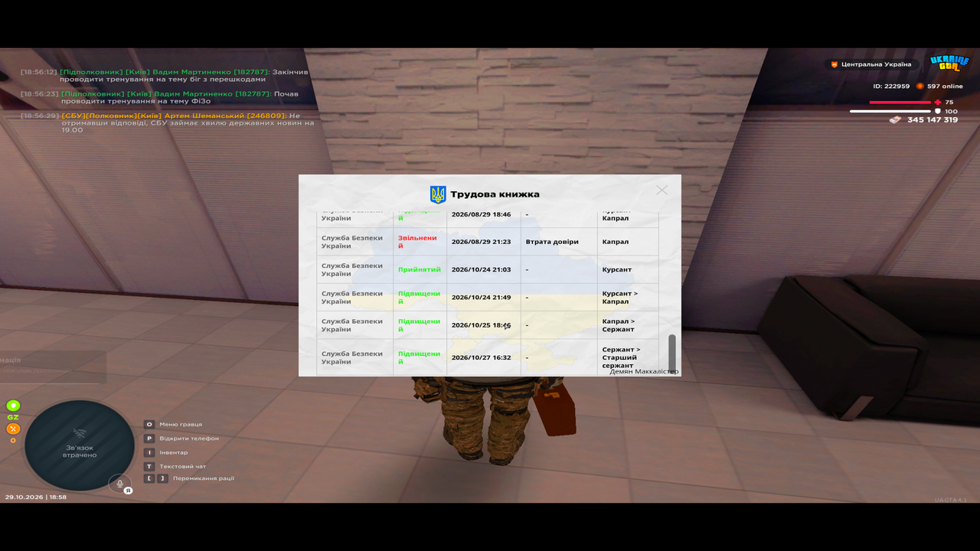This screenshot has height=551, width=980.
Task: Click the cash money icon
Action: (895, 120)
